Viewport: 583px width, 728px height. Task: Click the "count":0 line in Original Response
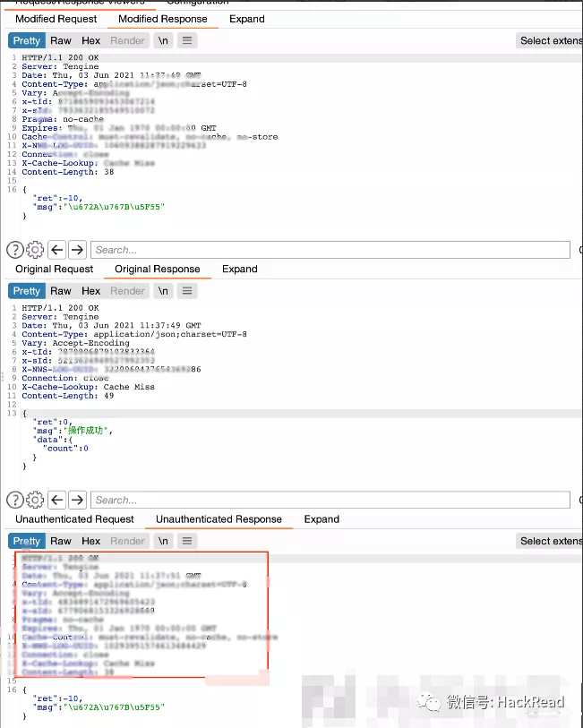click(x=65, y=449)
